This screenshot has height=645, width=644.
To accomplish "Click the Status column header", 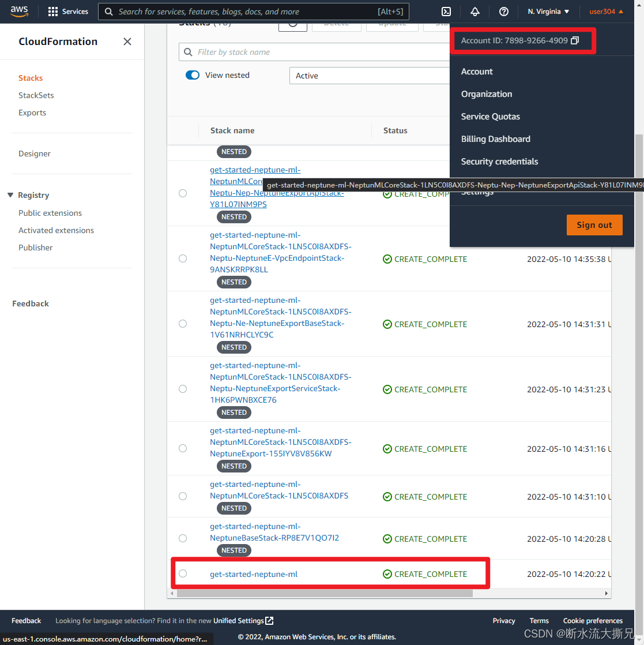I will 396,130.
